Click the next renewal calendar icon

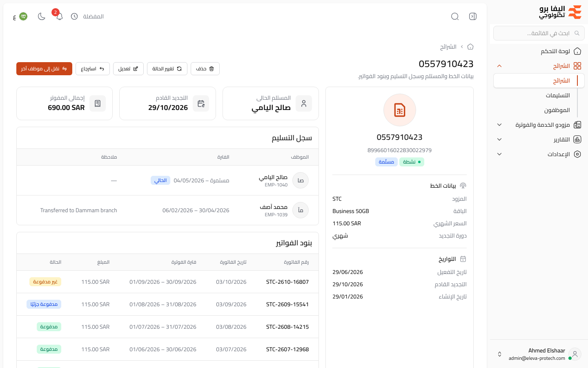(x=201, y=103)
